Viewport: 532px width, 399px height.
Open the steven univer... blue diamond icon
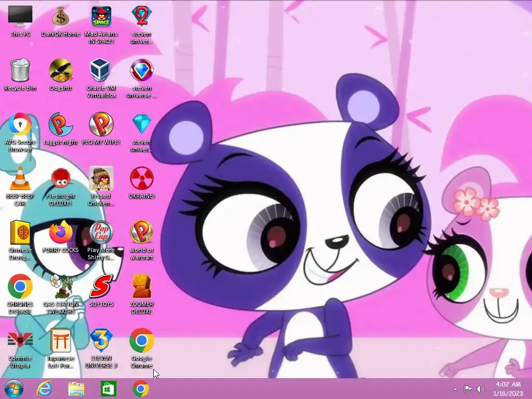tap(141, 132)
